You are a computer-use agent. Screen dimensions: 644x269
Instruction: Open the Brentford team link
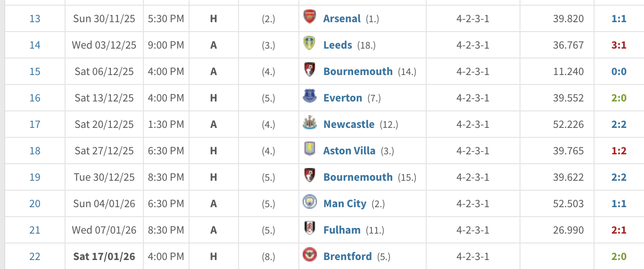[347, 257]
